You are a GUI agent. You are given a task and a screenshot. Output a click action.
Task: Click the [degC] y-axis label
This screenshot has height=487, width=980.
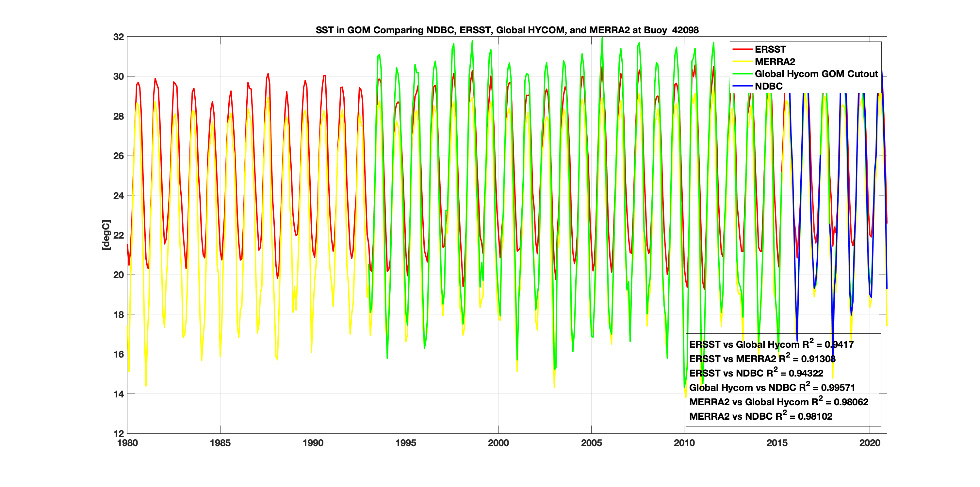pyautogui.click(x=106, y=235)
